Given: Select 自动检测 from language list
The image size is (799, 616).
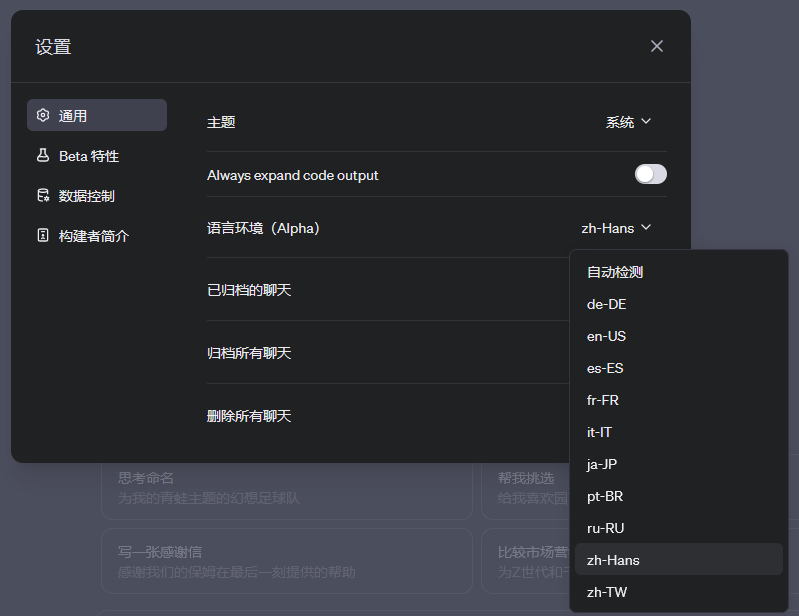Looking at the screenshot, I should (615, 272).
